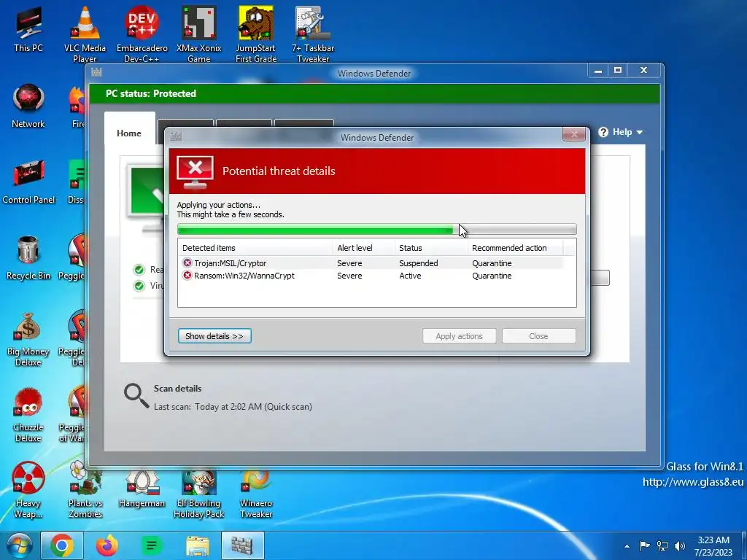The width and height of the screenshot is (747, 560).
Task: Open 7+ Taskbar Tweaker shortcut
Action: click(313, 34)
